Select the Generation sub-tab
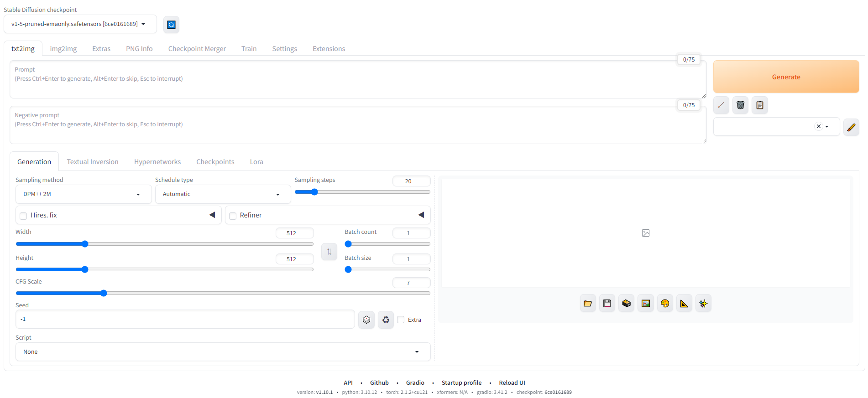The width and height of the screenshot is (868, 398). tap(34, 162)
